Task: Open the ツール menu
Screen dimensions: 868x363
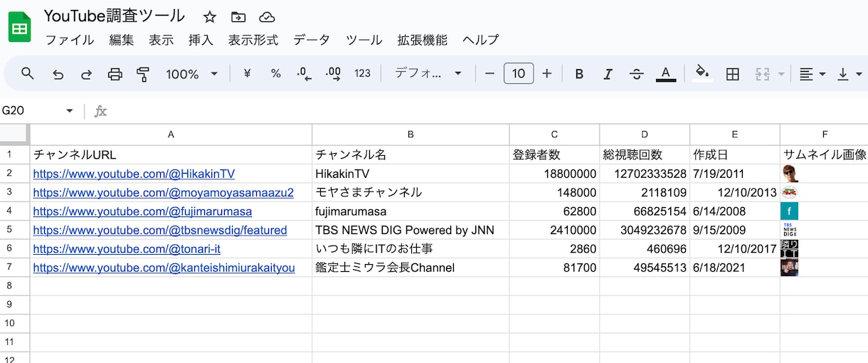Action: tap(364, 40)
